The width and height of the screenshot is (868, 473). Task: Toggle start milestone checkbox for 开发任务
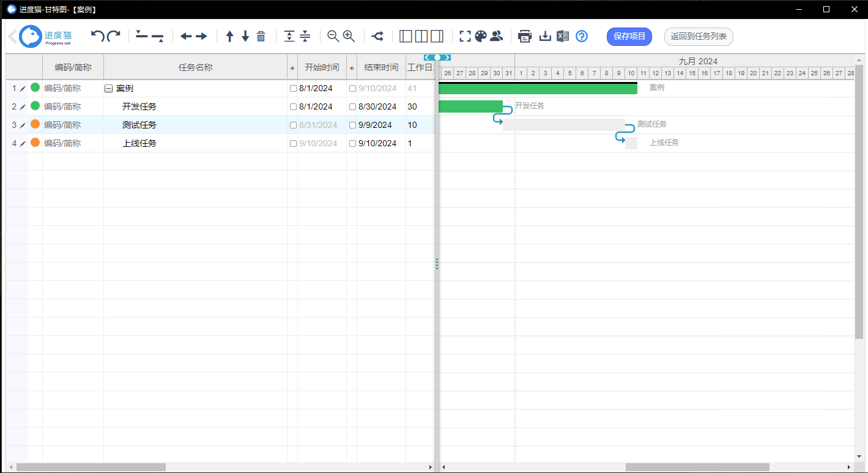293,107
